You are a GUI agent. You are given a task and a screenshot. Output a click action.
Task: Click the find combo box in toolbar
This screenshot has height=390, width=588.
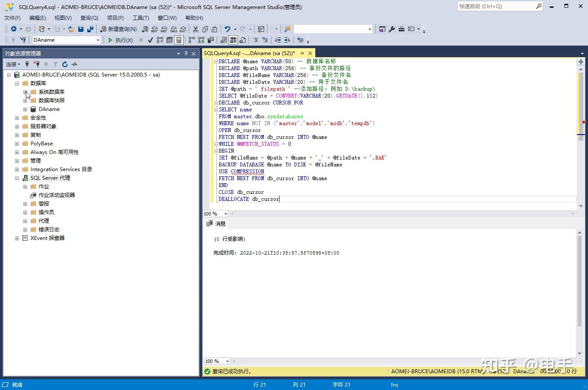pyautogui.click(x=333, y=29)
